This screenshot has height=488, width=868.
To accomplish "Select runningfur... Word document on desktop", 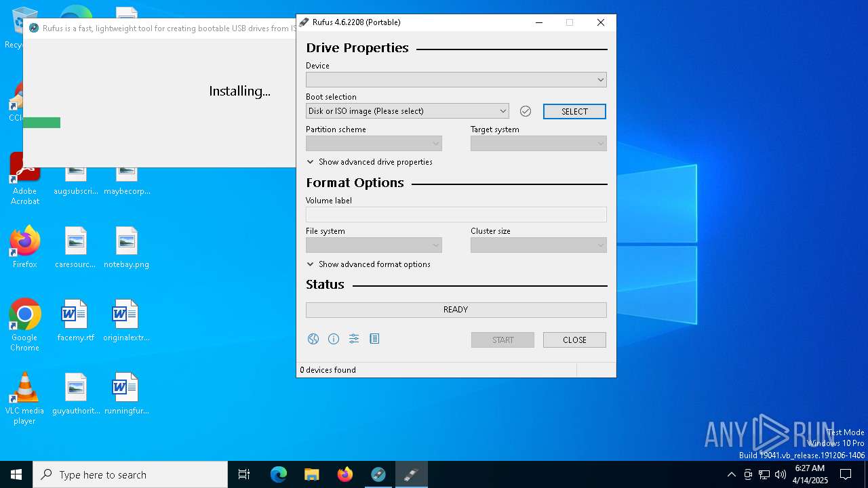I will pyautogui.click(x=126, y=394).
